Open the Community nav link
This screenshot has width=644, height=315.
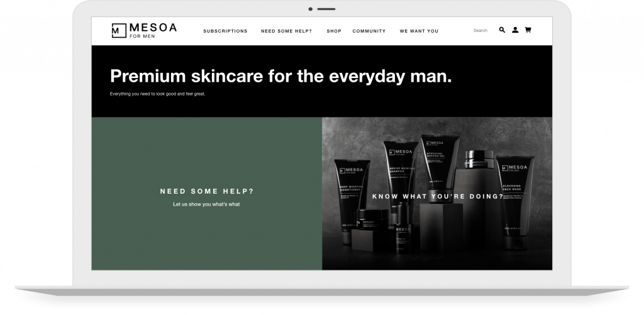click(369, 31)
